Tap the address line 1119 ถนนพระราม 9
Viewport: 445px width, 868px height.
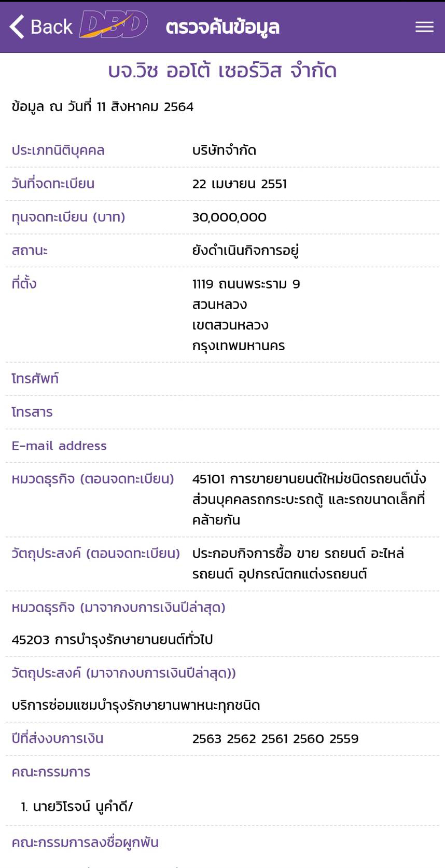246,284
